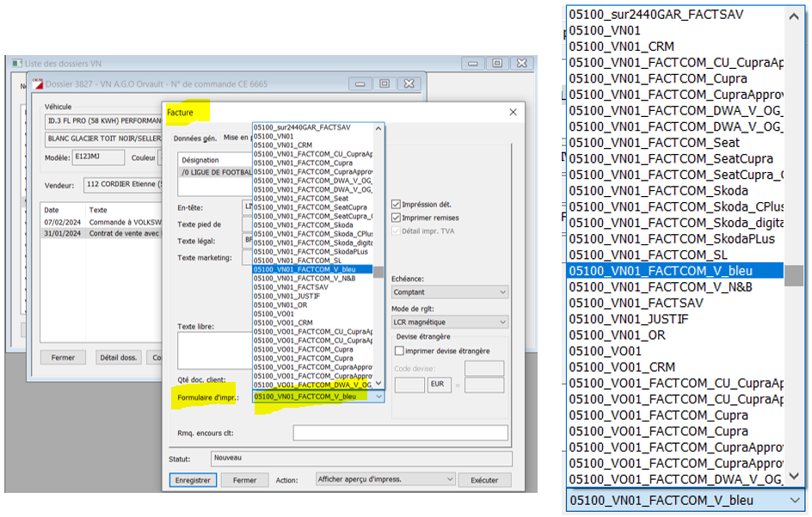
Task: Select 05100_VN01_FACTCOM_Seat in the enlarged list
Action: (x=675, y=143)
